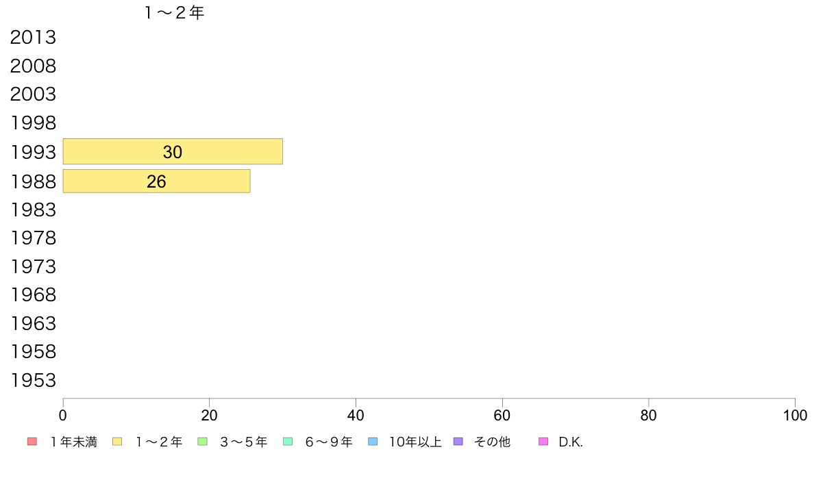Click the red 1年未満 legend swatch

click(x=32, y=442)
